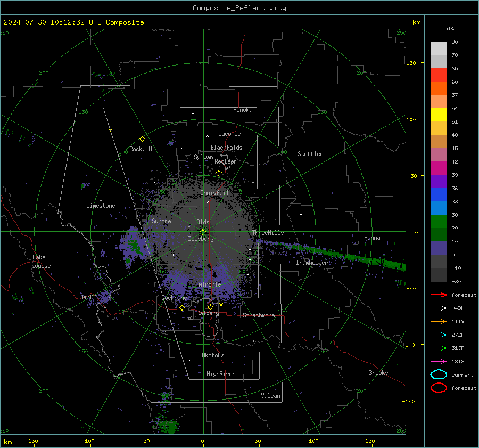The width and height of the screenshot is (479, 448).
Task: Click the HighRiver city label
Action: (221, 374)
